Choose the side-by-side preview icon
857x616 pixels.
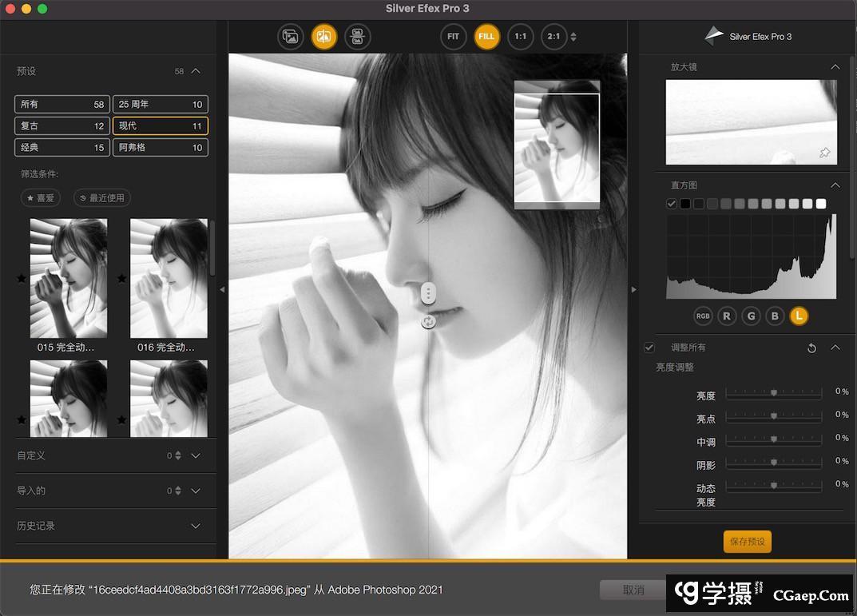358,37
